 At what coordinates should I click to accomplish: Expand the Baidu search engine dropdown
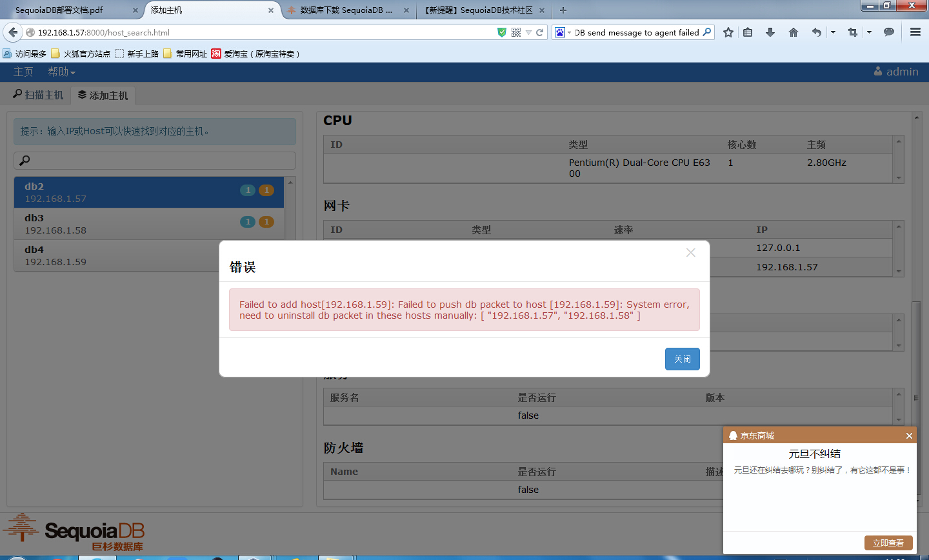[562, 32]
